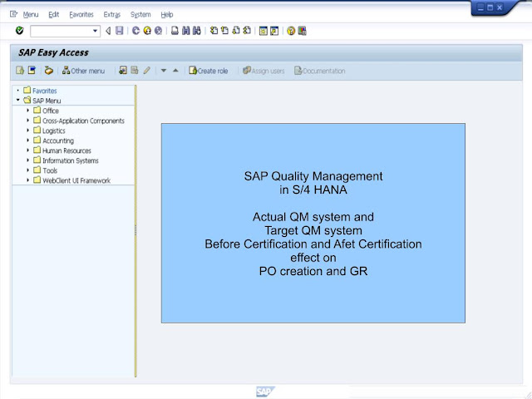Click the SAP menu icon
This screenshot has width=532, height=399.
(x=32, y=70)
